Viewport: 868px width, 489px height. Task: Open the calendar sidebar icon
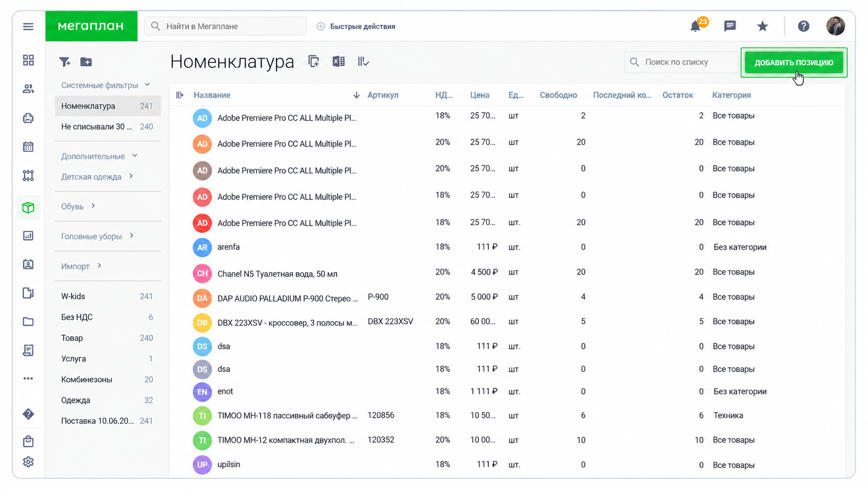coord(29,147)
